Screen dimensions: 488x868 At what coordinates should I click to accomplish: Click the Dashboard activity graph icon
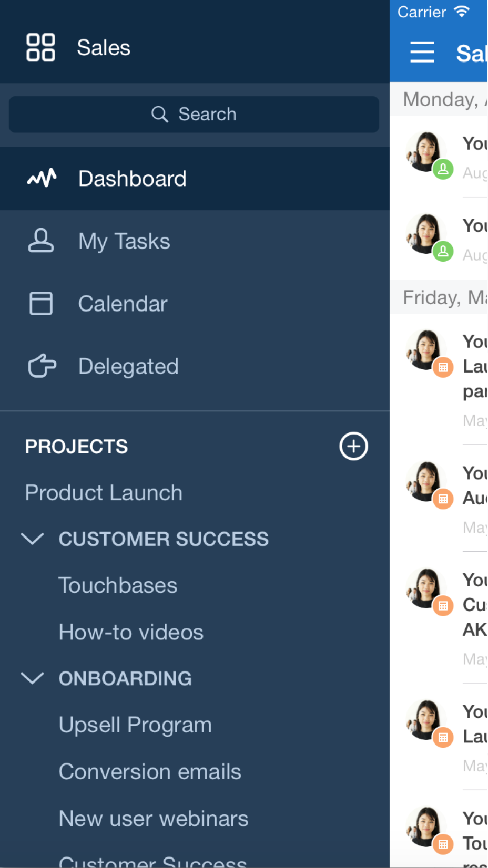tap(42, 178)
